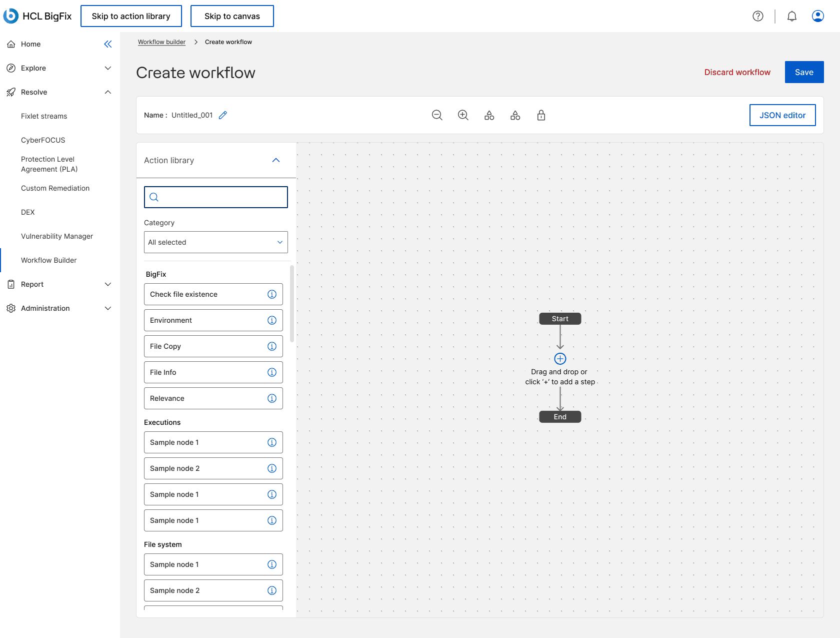Toggle the canvas lock icon

541,115
